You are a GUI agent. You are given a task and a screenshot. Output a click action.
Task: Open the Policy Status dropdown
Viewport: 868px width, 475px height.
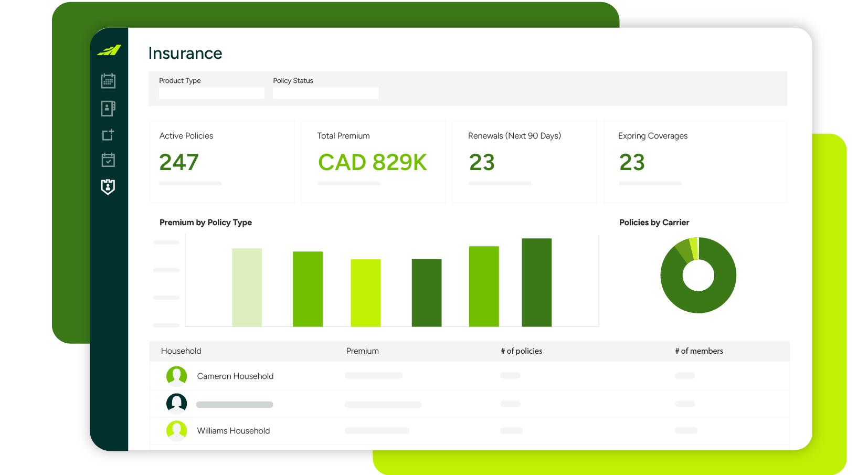pos(325,92)
